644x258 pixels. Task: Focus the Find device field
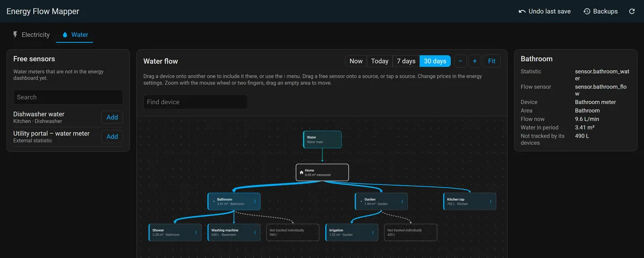point(195,102)
